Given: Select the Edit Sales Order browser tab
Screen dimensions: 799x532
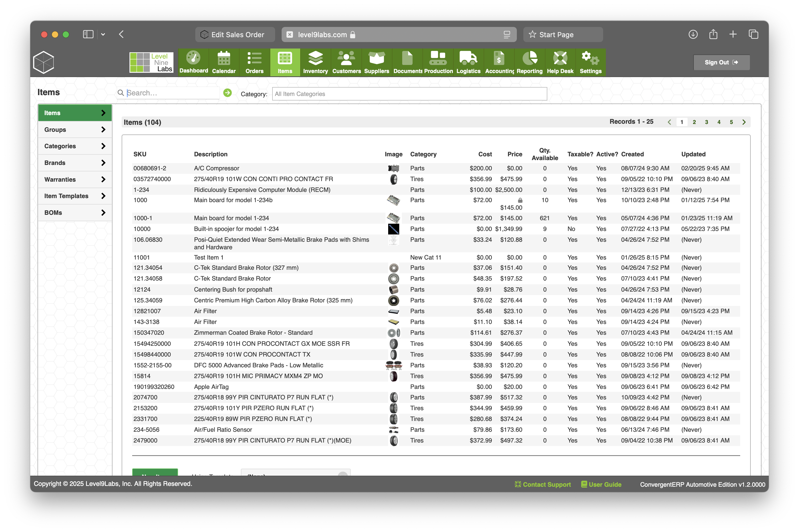Looking at the screenshot, I should pos(235,34).
